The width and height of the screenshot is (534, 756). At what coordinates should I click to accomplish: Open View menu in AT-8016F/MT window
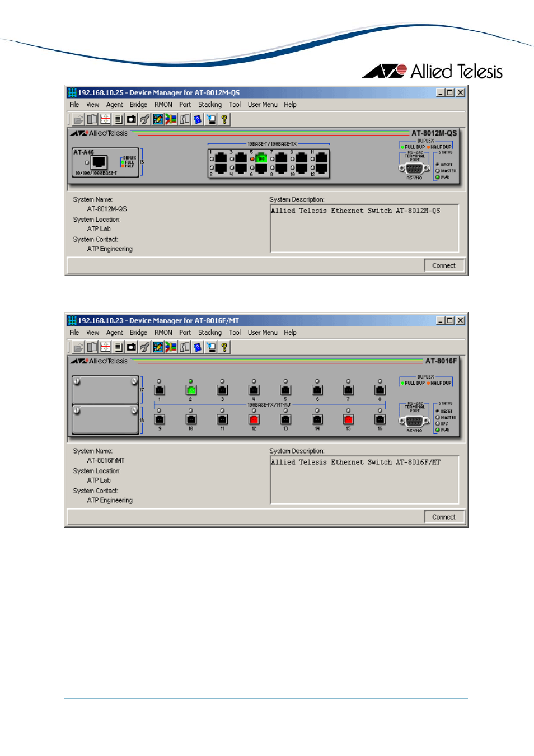tap(93, 333)
